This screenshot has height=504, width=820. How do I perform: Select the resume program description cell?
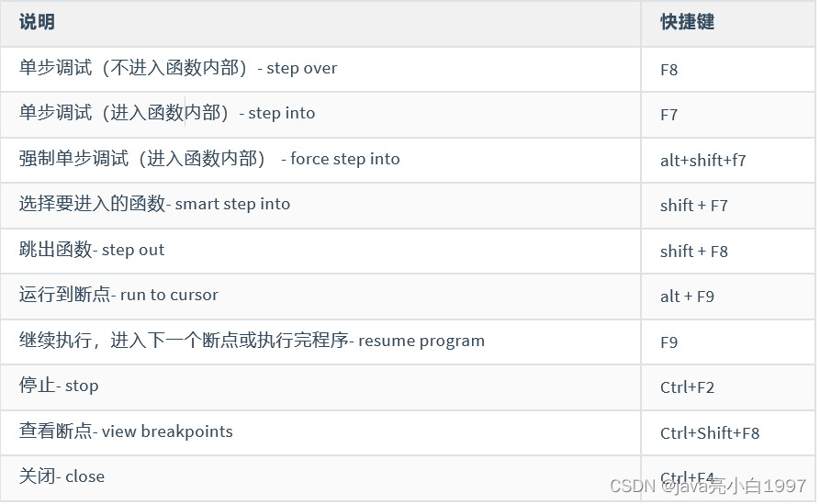pyautogui.click(x=252, y=341)
